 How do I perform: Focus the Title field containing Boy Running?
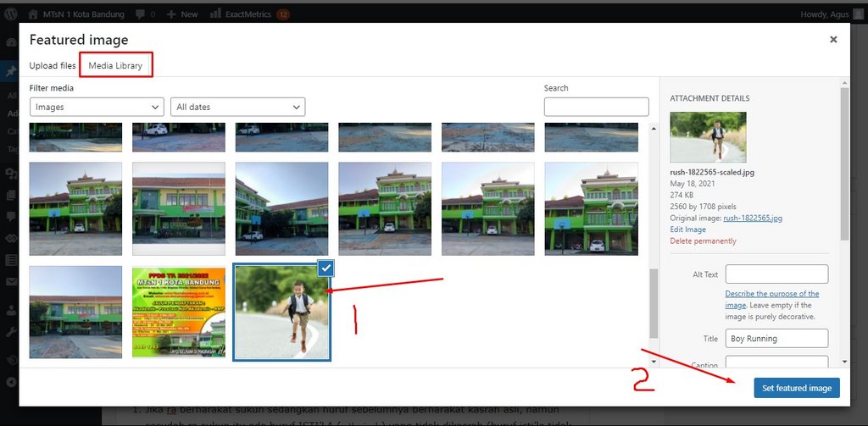776,339
